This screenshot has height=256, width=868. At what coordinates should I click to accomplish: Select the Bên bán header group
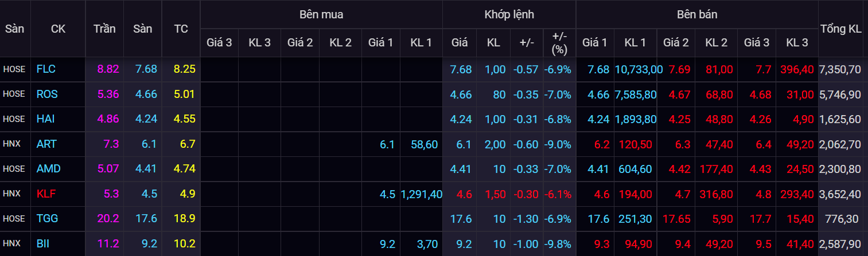click(696, 14)
